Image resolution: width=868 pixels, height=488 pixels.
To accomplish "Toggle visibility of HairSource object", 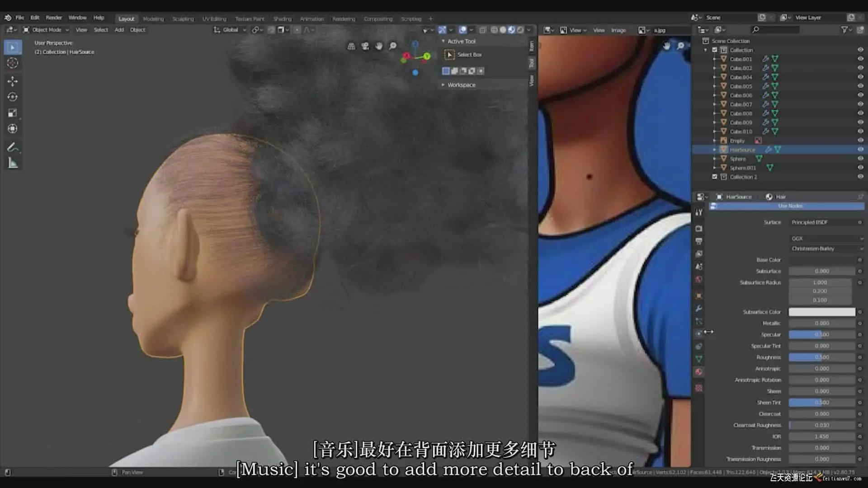I will (860, 150).
